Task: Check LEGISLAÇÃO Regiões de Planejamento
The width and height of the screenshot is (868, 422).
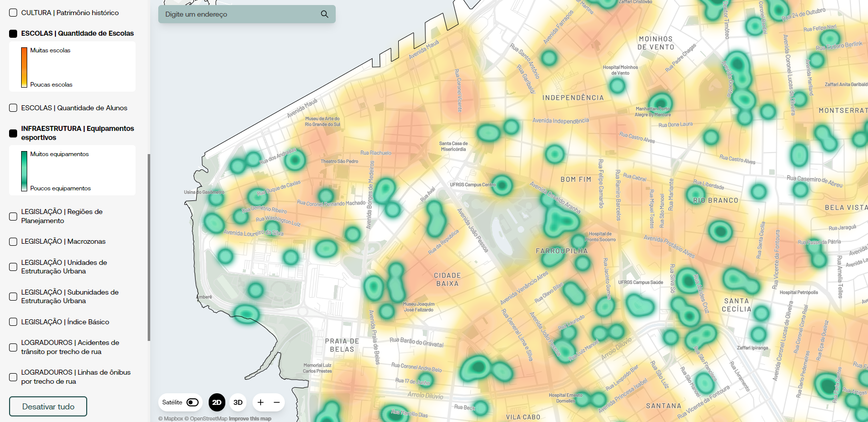Action: point(13,217)
